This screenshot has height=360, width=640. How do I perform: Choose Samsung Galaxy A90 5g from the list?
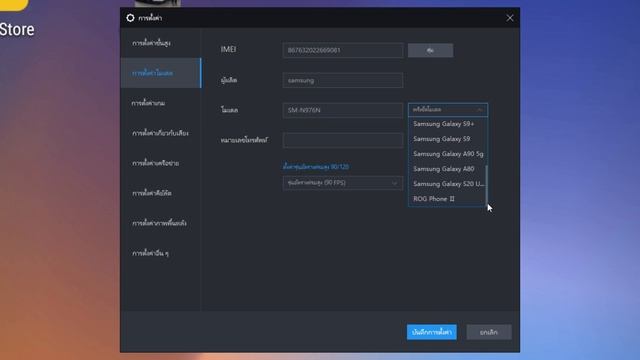coord(447,154)
